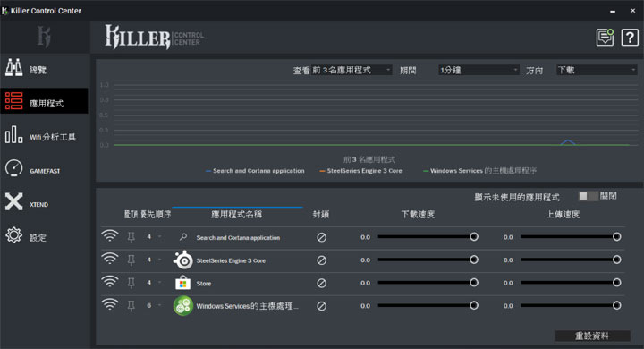
Task: Adjust download speed slider for Windows Services
Action: [428, 306]
